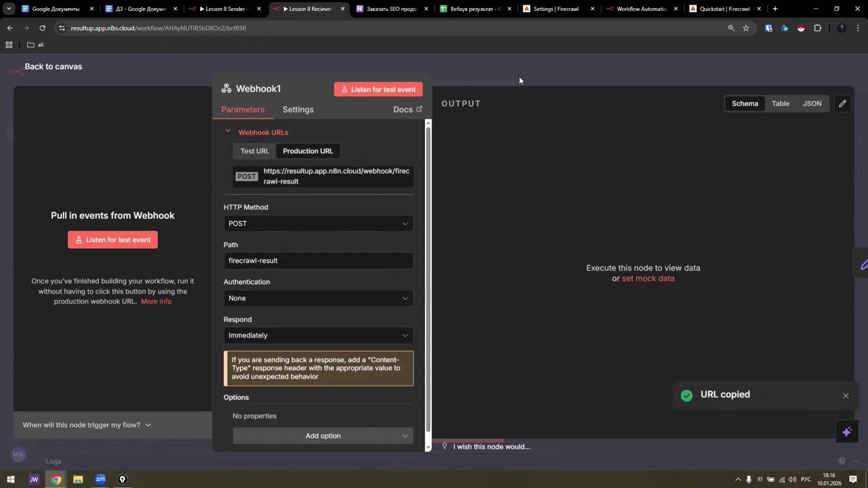This screenshot has height=488, width=868.
Task: Click the Windows Start button
Action: tap(11, 479)
